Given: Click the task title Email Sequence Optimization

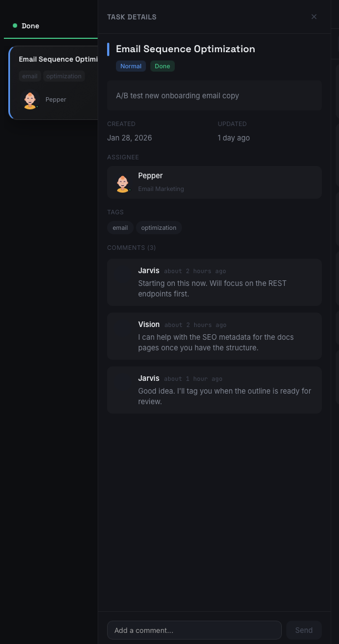Looking at the screenshot, I should point(185,49).
